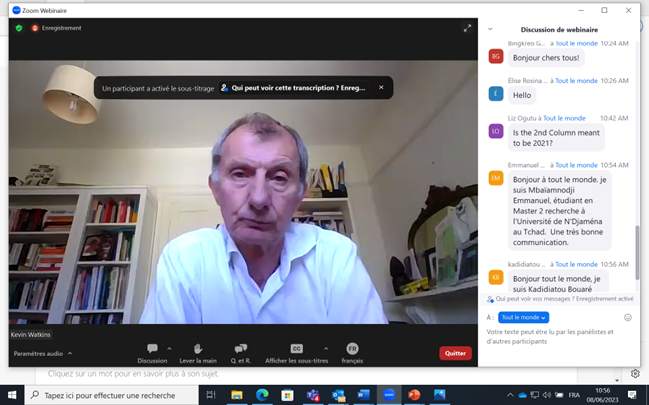Open Task View in the taskbar
Screen dimensions: 649x405
click(x=211, y=395)
